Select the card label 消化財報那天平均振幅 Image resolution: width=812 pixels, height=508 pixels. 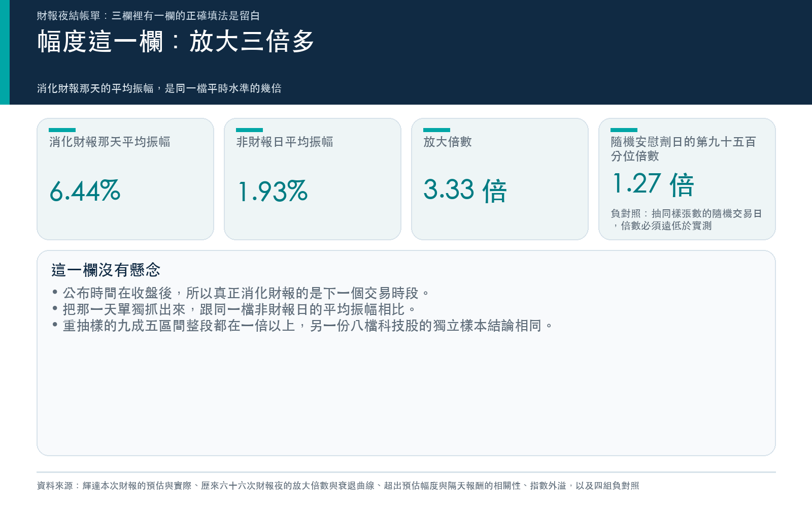pyautogui.click(x=110, y=142)
